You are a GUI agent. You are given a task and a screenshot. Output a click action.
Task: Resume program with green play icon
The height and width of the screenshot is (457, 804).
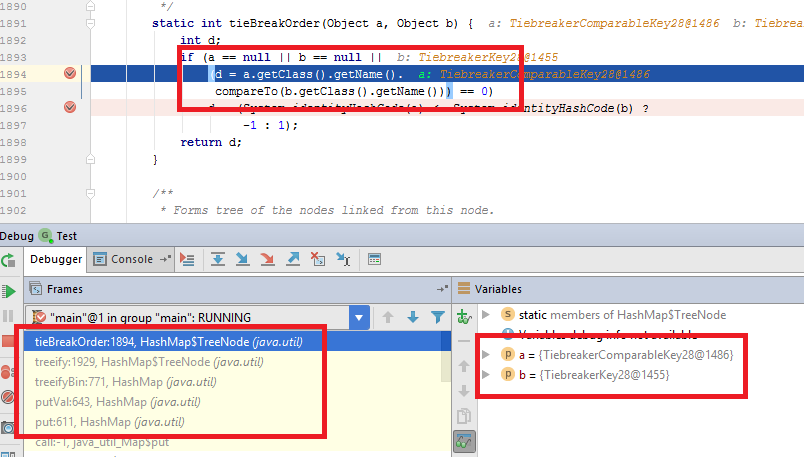click(9, 291)
